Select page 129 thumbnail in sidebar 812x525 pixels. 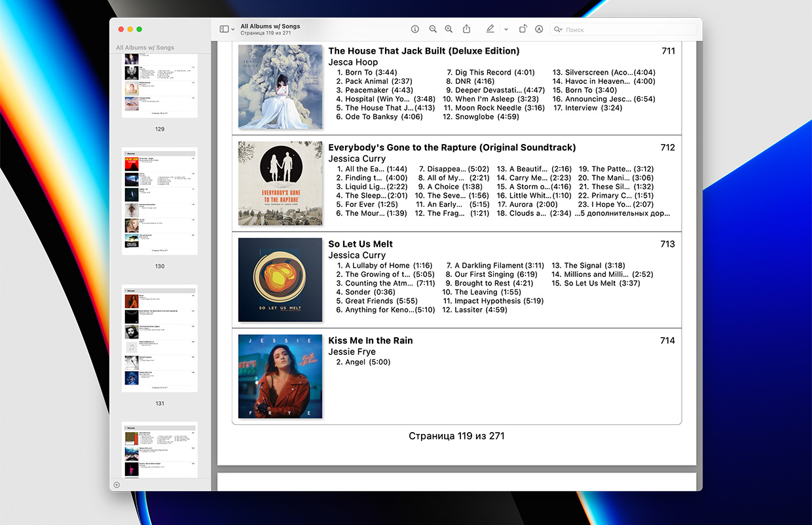[160, 87]
